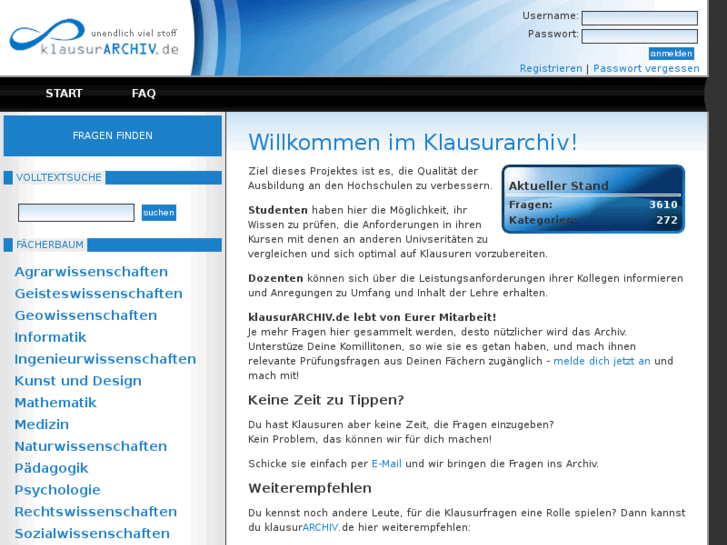Open Agrarwissenschaften category
This screenshot has width=727, height=545.
click(x=91, y=271)
